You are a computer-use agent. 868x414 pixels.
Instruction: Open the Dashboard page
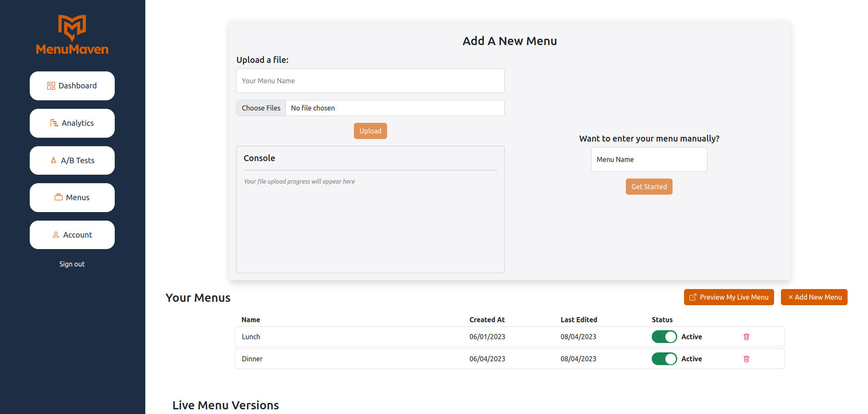tap(72, 86)
